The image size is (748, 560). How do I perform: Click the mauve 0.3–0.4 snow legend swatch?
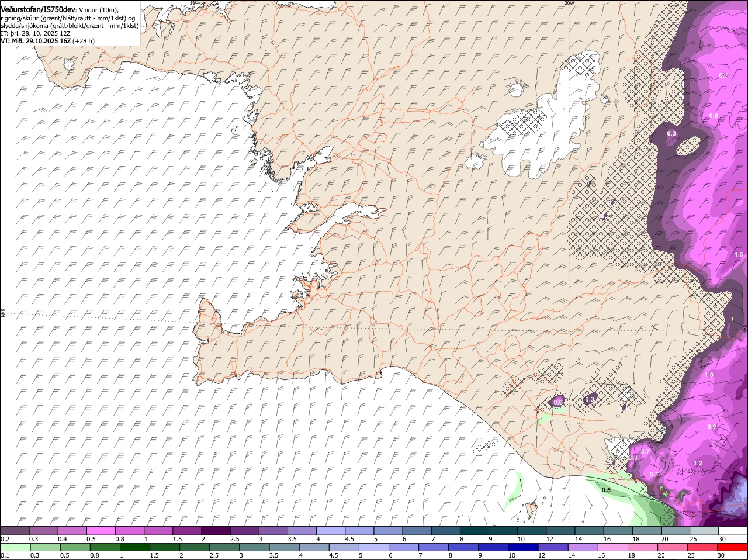pos(44,530)
